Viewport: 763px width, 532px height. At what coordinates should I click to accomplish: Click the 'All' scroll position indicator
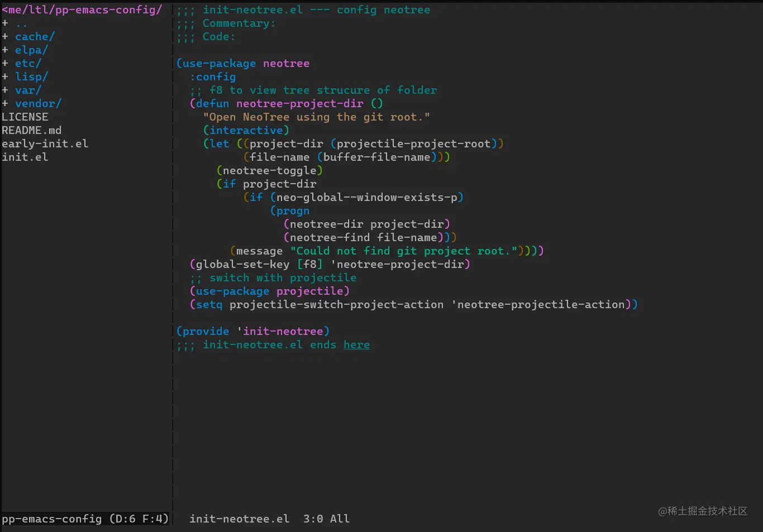click(x=340, y=519)
